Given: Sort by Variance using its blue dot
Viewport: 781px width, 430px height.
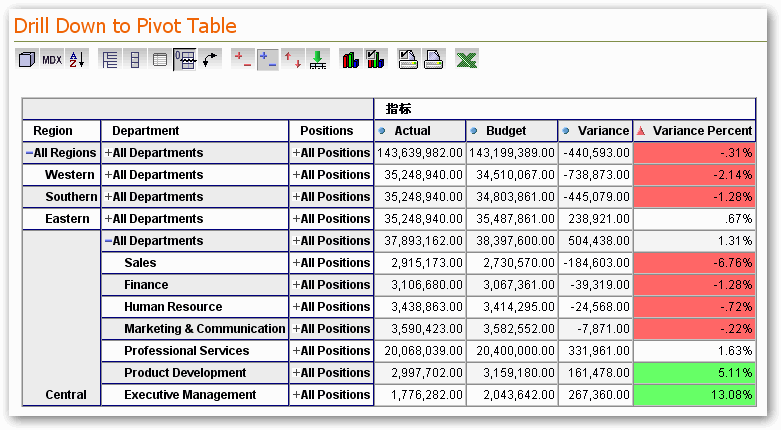Looking at the screenshot, I should point(566,131).
